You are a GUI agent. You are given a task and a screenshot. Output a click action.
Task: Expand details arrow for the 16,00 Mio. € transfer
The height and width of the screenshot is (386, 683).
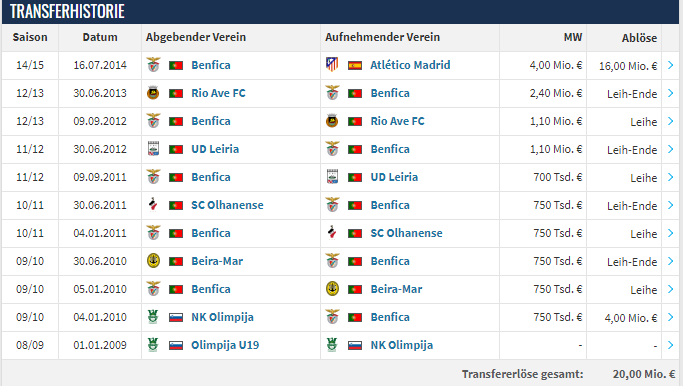pos(671,65)
